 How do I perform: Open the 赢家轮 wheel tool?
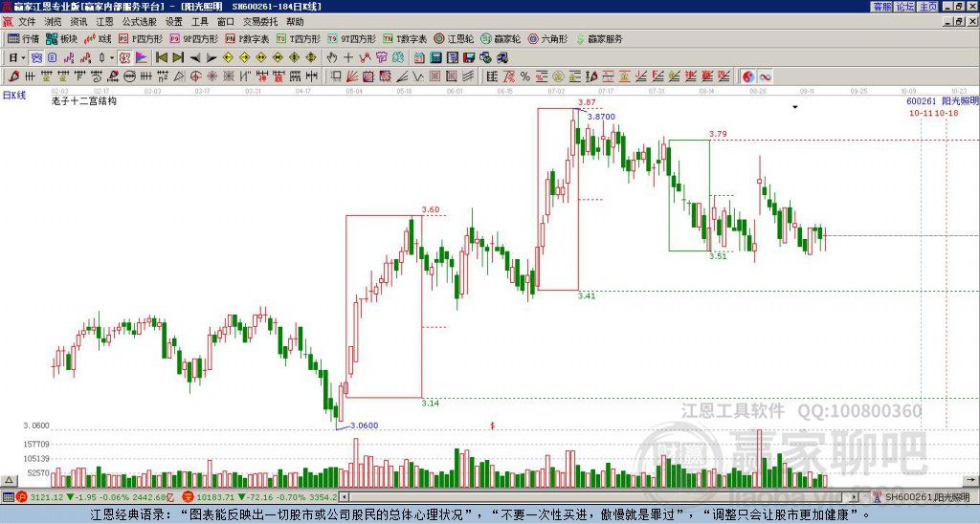pos(501,38)
